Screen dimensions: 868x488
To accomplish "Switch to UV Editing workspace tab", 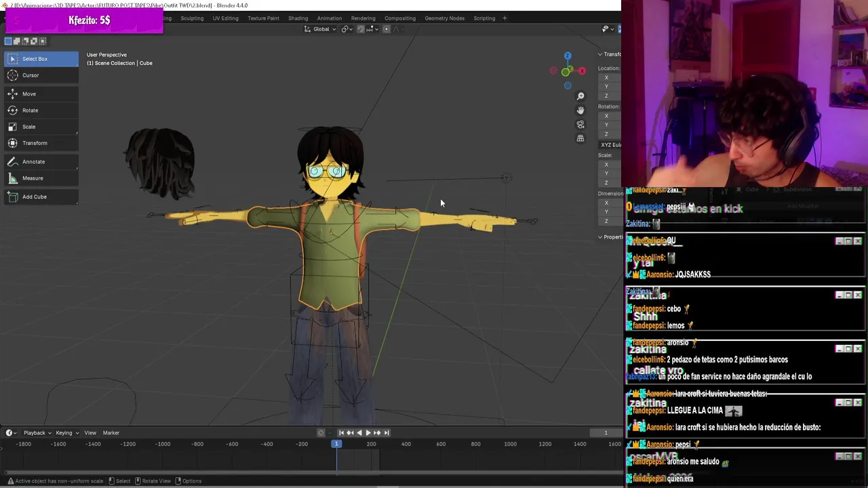I will (x=225, y=18).
